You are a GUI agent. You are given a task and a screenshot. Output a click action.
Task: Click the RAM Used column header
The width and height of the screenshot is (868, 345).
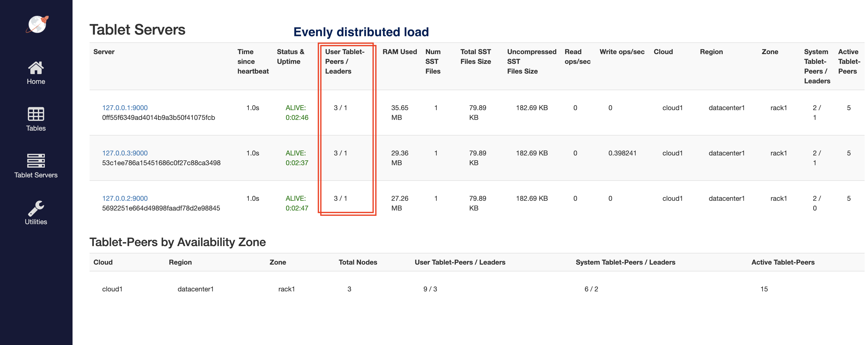(399, 52)
